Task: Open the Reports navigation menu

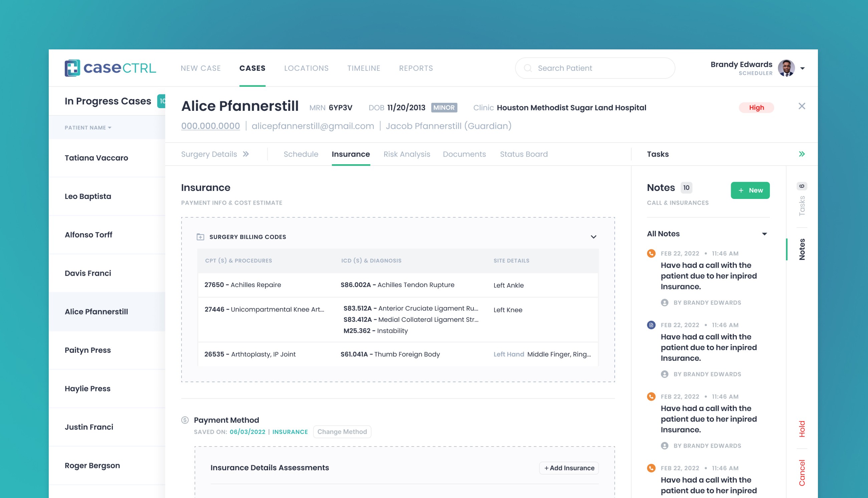Action: [x=416, y=68]
